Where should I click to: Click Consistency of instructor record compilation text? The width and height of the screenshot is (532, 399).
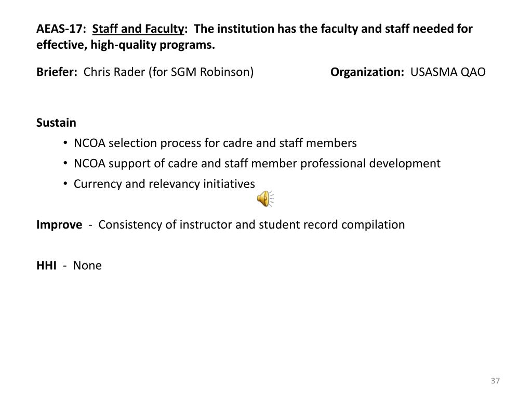click(x=251, y=224)
